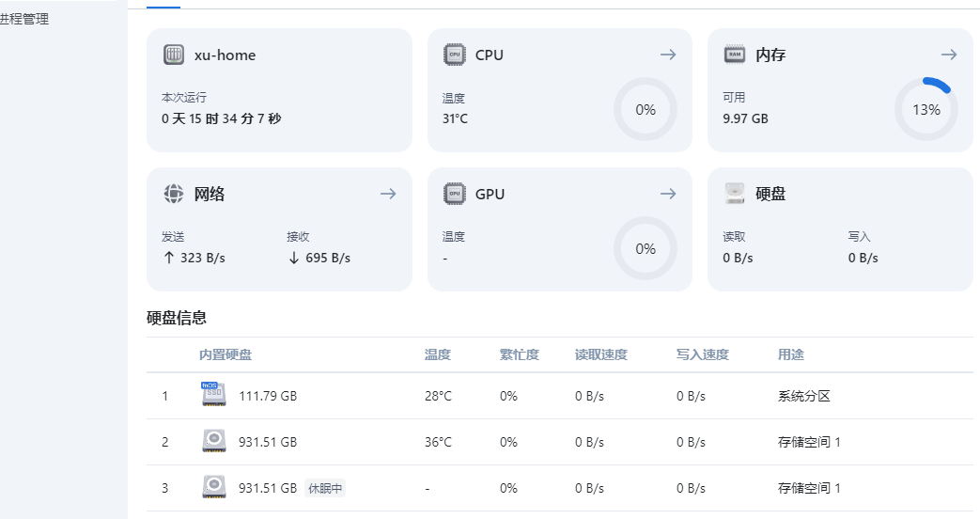Open memory details with the arrow
The image size is (980, 519).
coord(949,55)
